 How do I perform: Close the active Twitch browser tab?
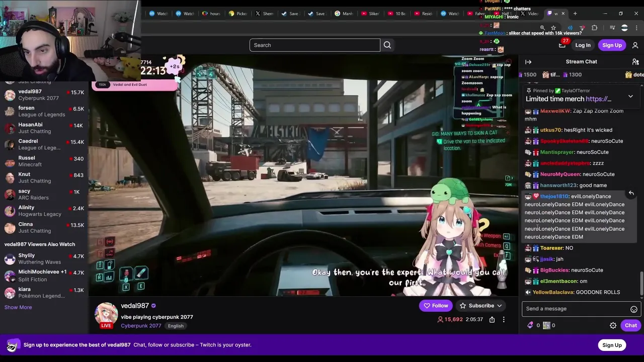[563, 14]
